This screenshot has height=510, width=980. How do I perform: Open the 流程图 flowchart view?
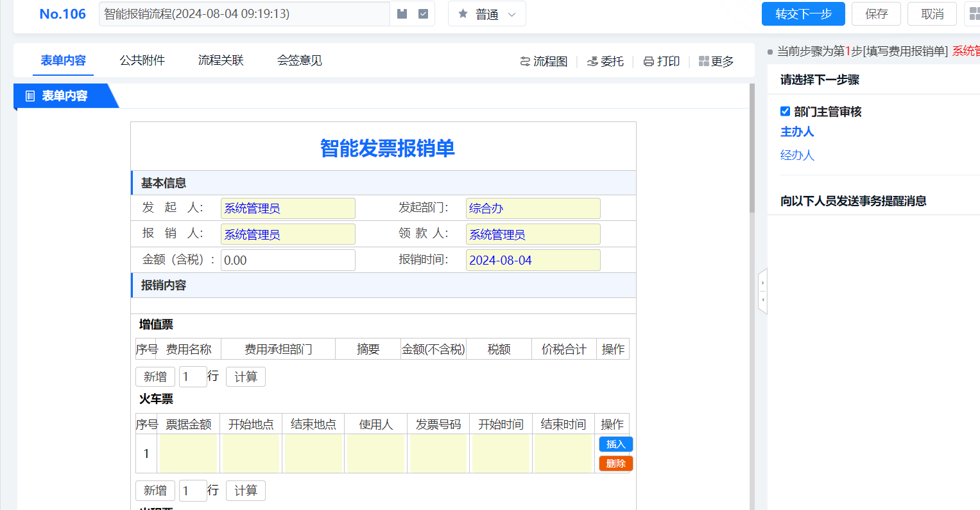[544, 61]
